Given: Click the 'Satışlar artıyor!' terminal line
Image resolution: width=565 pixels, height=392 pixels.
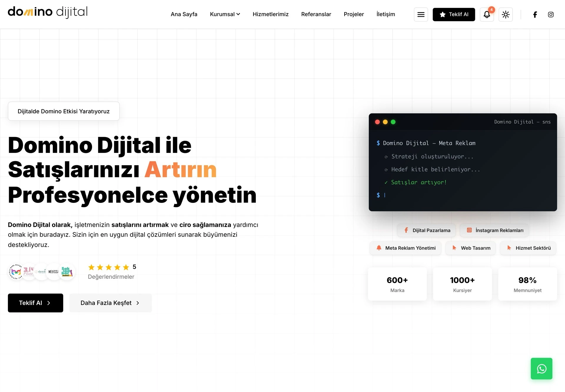Looking at the screenshot, I should click(416, 182).
